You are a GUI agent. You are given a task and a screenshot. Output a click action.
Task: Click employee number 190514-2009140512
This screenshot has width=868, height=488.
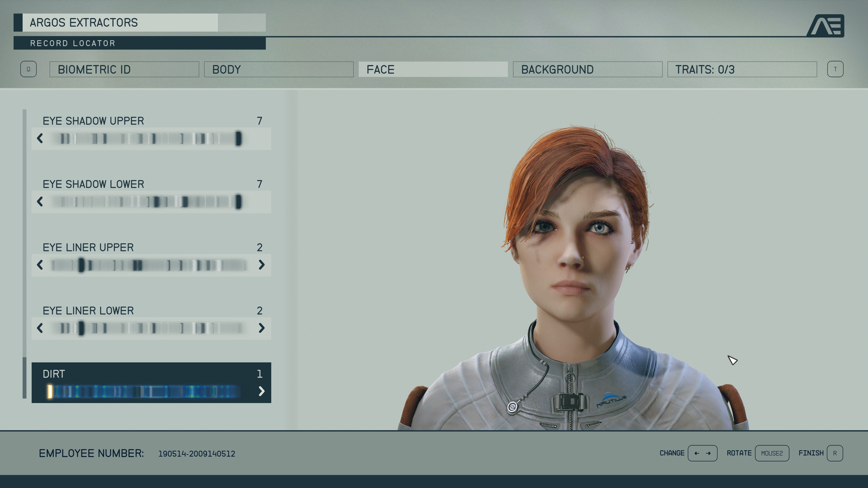coord(197,454)
